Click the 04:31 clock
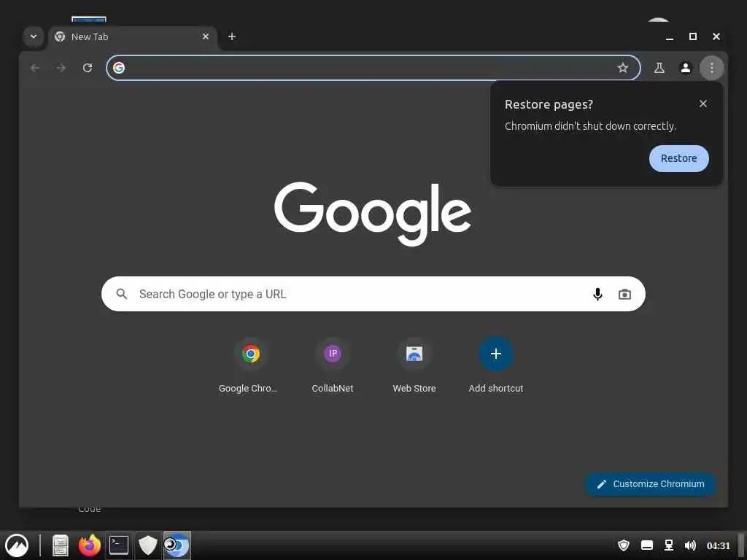The height and width of the screenshot is (560, 747). [x=719, y=545]
